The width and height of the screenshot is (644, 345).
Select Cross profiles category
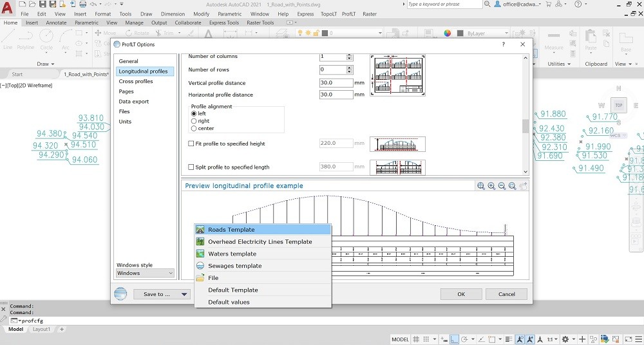coord(135,81)
